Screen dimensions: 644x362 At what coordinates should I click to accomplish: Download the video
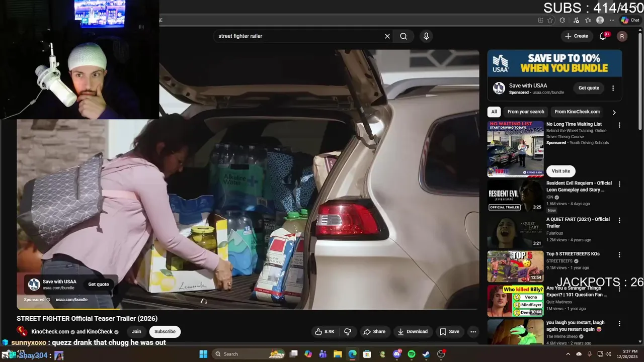coord(413,332)
